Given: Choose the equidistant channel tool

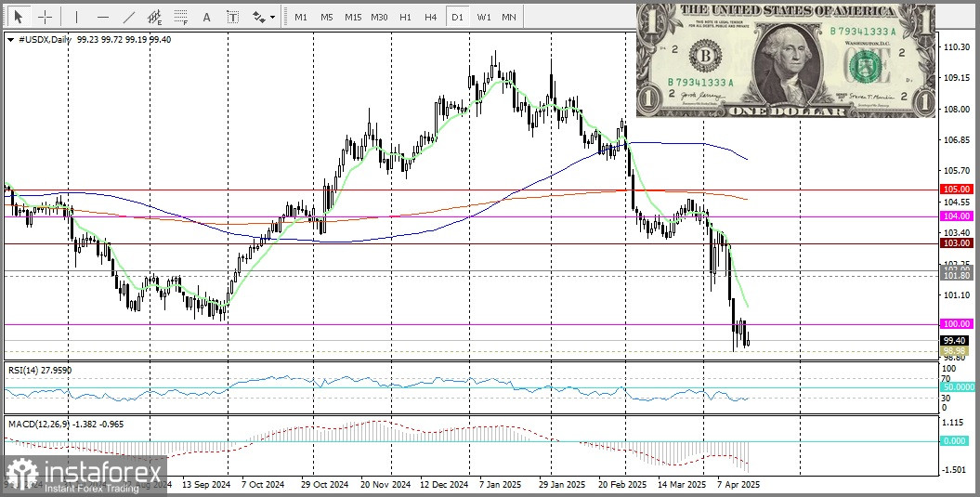Looking at the screenshot, I should [154, 17].
